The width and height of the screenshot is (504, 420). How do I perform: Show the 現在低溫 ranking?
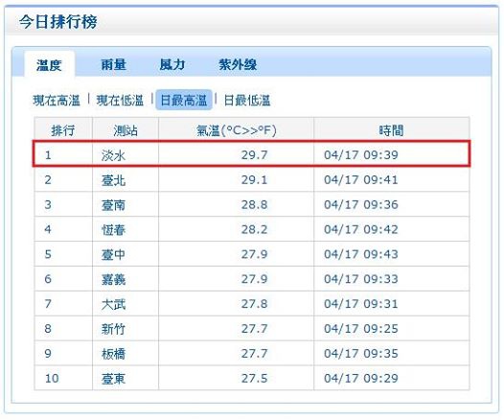[x=120, y=101]
